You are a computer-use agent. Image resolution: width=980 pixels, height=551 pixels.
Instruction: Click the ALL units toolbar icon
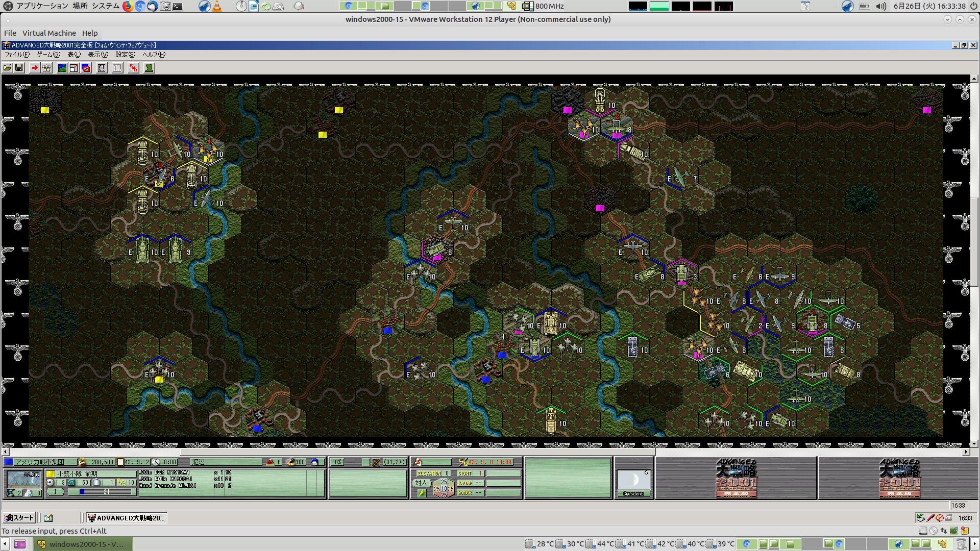click(x=117, y=68)
